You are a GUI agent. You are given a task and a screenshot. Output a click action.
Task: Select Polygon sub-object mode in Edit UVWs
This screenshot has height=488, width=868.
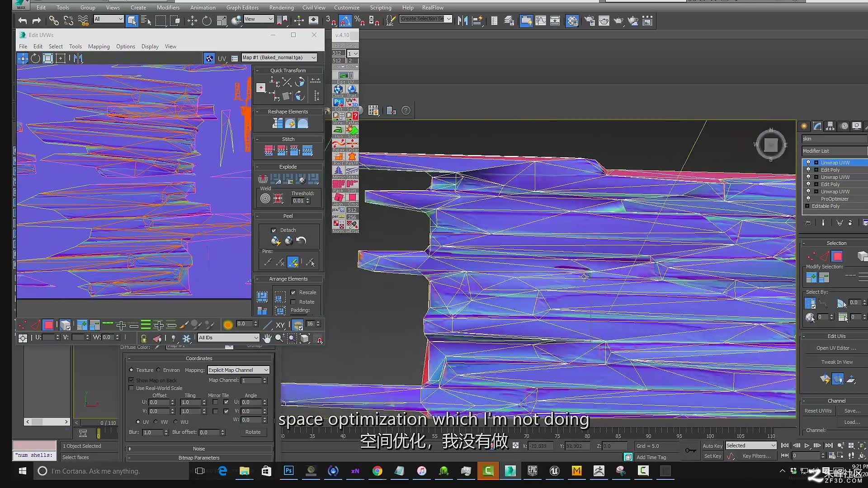(x=48, y=324)
